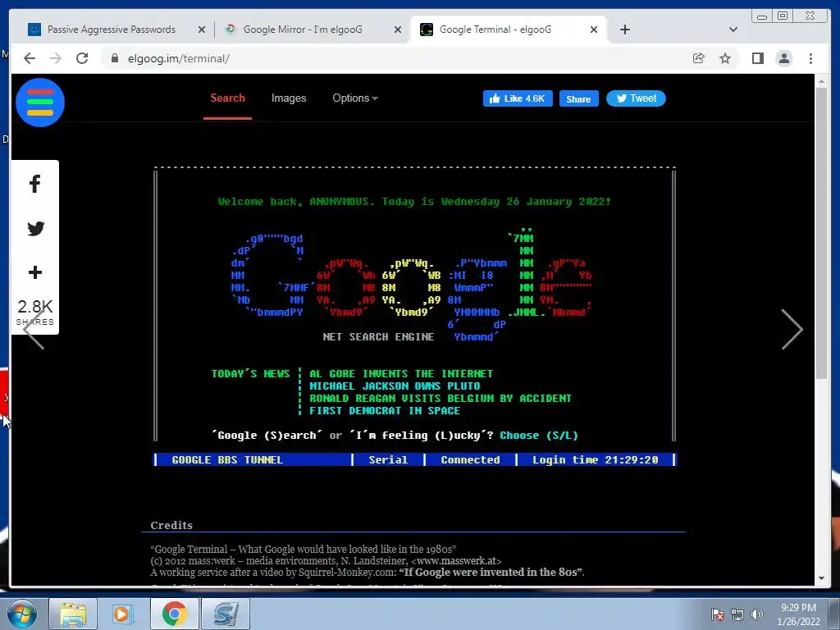Screen dimensions: 840x630
Task: Switch to Passive Aggressive Passwords tab
Action: [x=112, y=30]
